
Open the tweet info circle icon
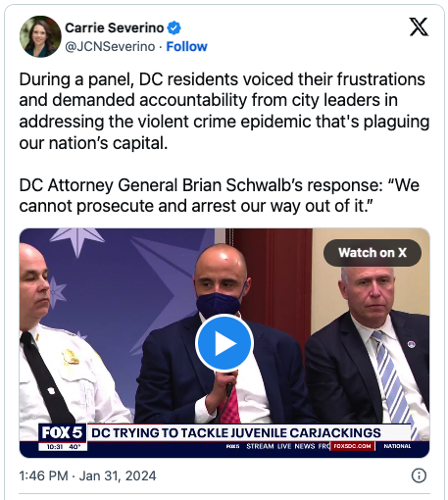(x=419, y=475)
